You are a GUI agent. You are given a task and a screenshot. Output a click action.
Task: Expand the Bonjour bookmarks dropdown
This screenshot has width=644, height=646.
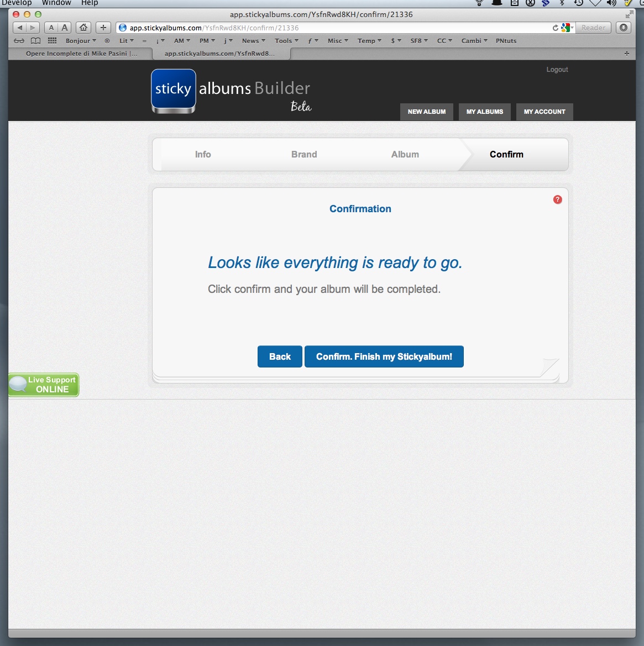pyautogui.click(x=81, y=41)
